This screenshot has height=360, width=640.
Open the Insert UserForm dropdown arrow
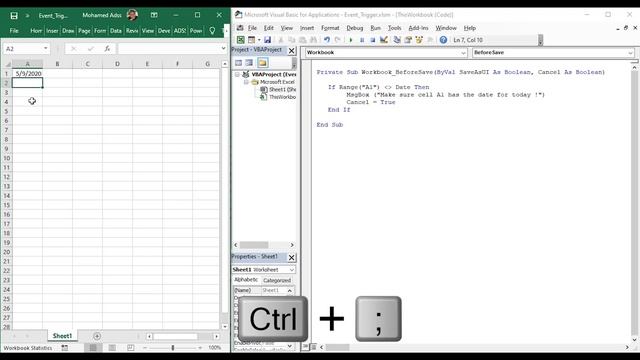(259, 40)
